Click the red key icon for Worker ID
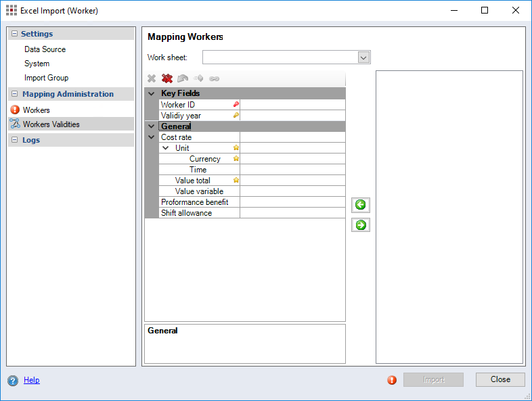The image size is (532, 401). pos(236,105)
